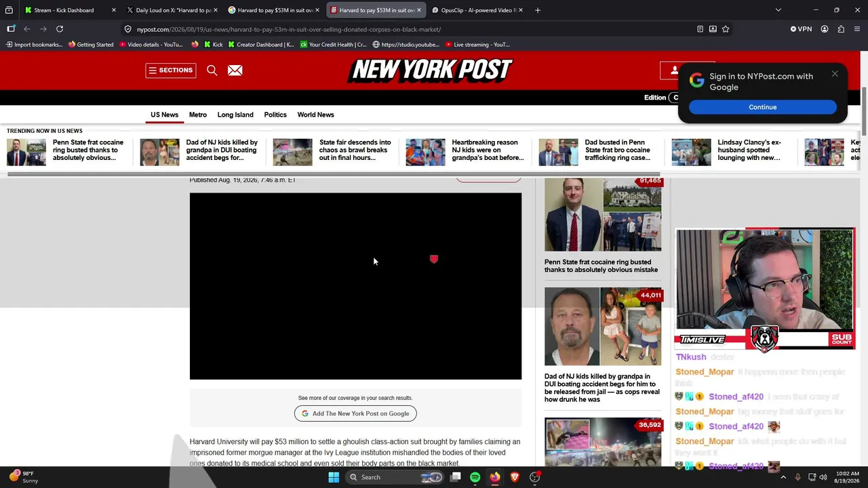Open Task View in the taskbar
Viewport: 868px width, 488px height.
(456, 477)
